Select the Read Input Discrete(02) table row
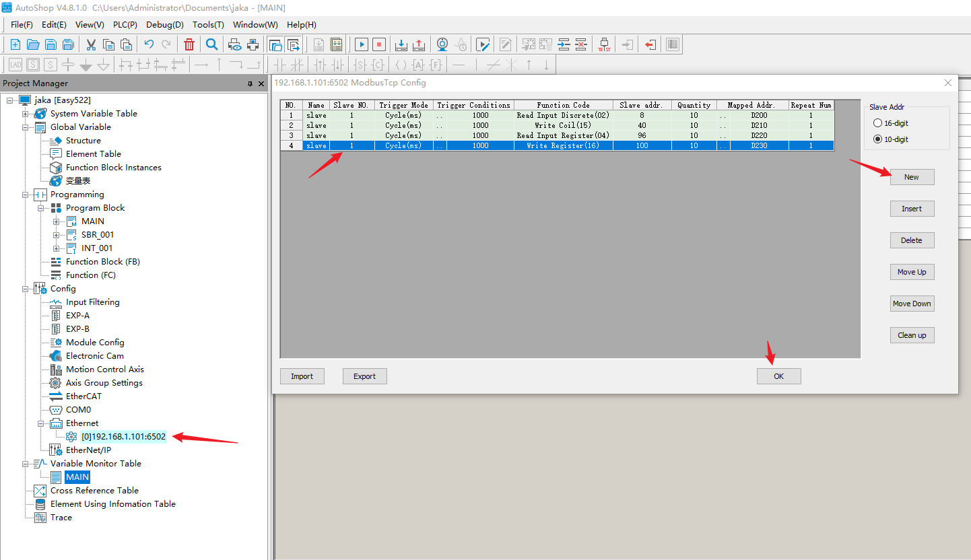971x560 pixels. click(x=562, y=115)
